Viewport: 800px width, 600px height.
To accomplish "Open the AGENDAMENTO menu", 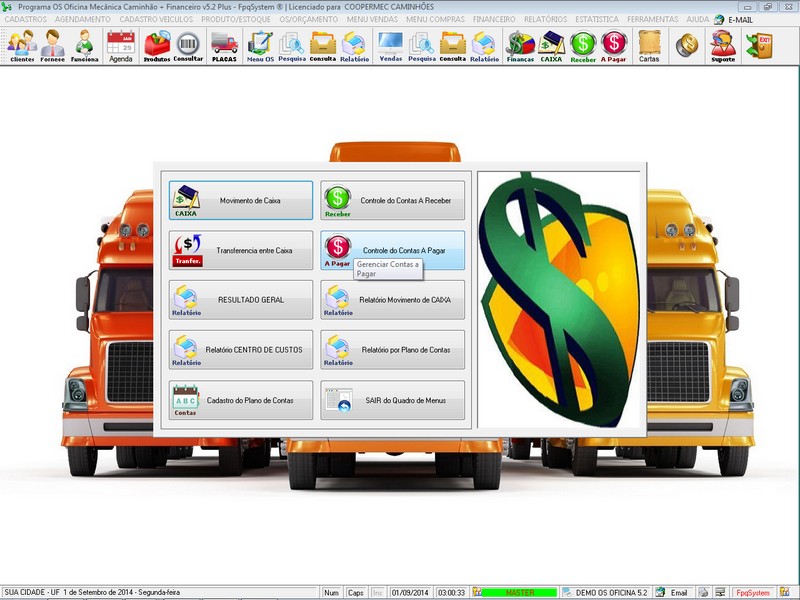I will pos(83,19).
